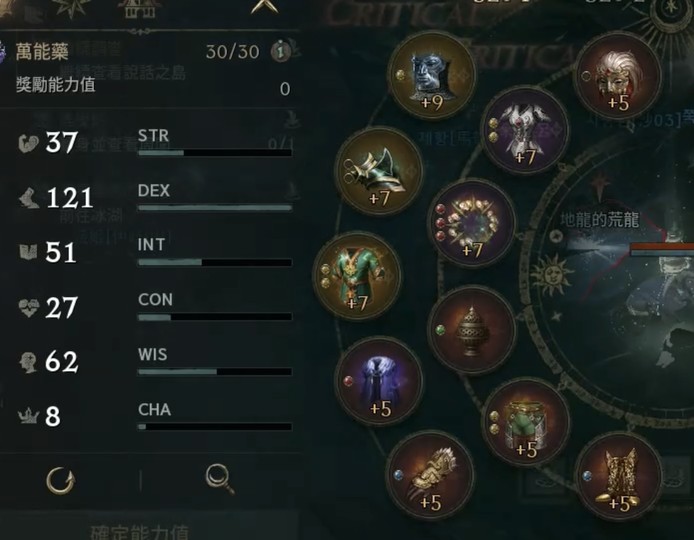Open the +9 blue helmet equipment slot
This screenshot has width=694, height=540.
pos(431,75)
